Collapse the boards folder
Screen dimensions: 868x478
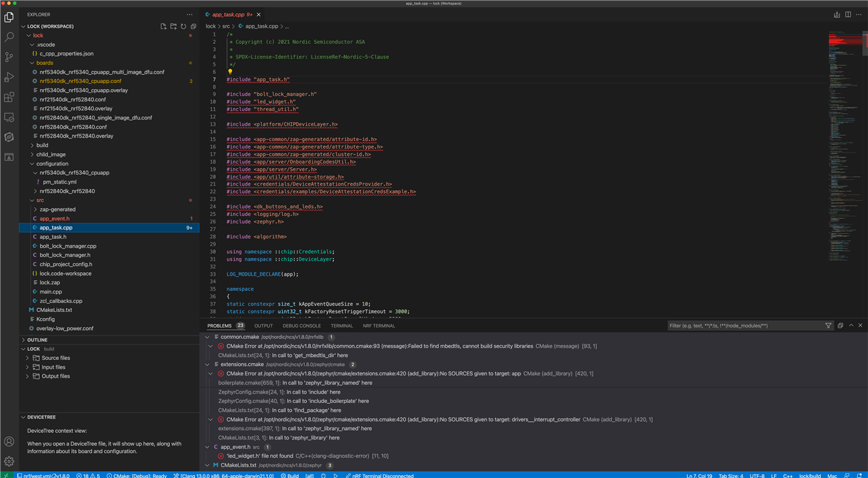tap(45, 62)
